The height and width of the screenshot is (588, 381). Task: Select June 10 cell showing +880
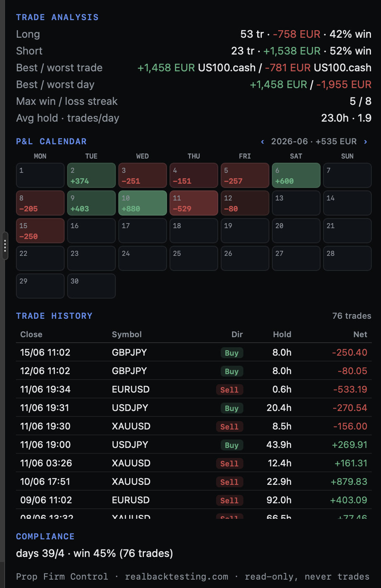[143, 203]
